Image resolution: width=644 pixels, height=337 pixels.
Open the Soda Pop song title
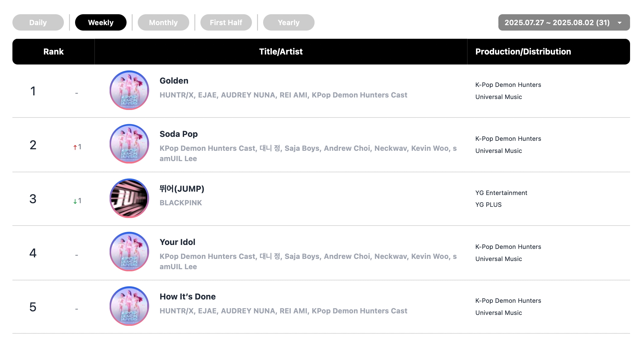point(179,134)
